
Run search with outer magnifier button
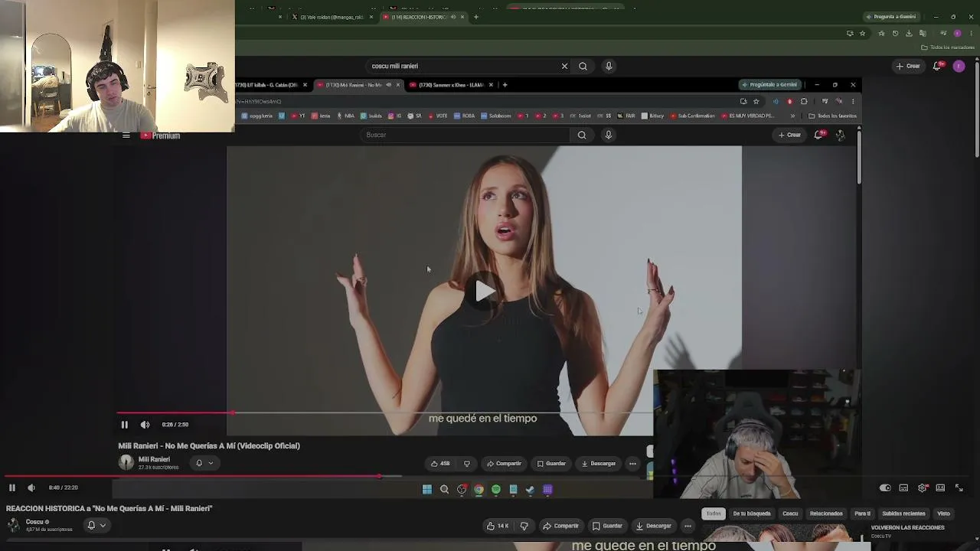click(583, 66)
